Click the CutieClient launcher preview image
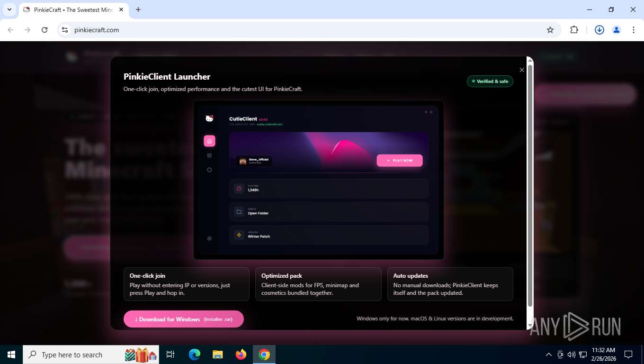This screenshot has width=644, height=364. pos(318,180)
